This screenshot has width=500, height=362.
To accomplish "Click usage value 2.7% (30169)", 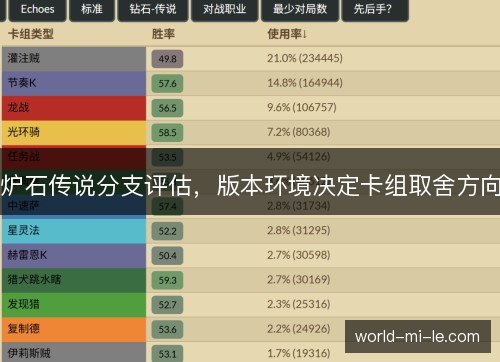I will coord(299,280).
